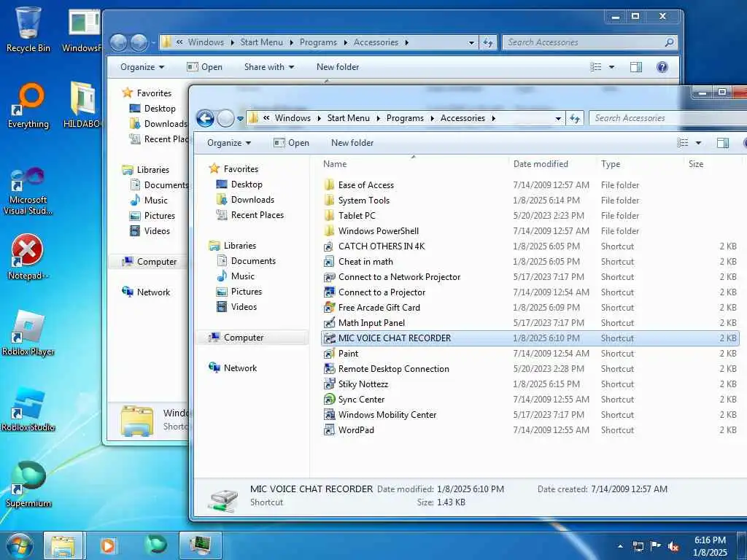The width and height of the screenshot is (747, 560).
Task: Sort by Date modified column header
Action: coord(541,164)
